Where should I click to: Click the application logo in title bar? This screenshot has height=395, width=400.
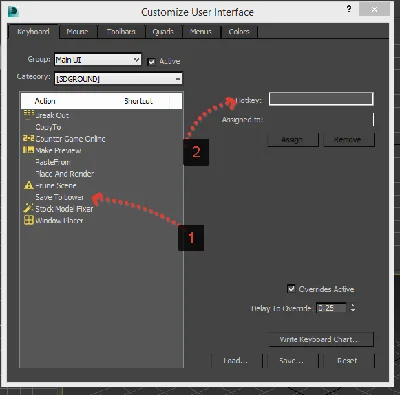13,12
